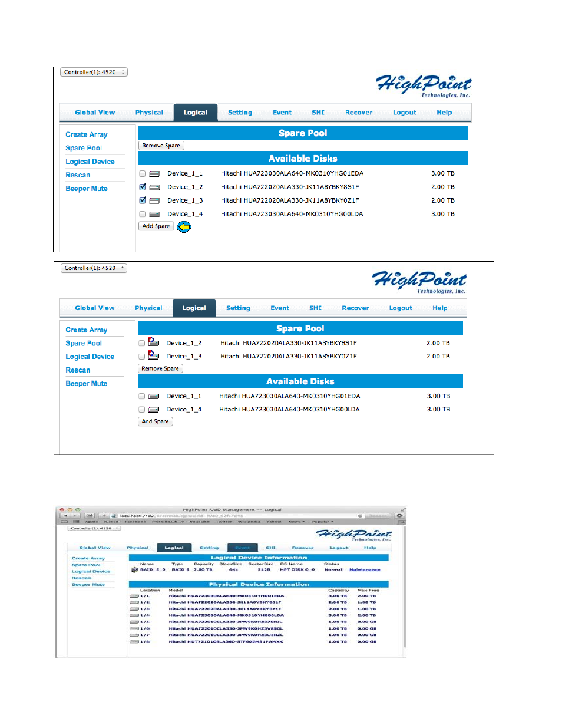This screenshot has width=562, height=728.
Task: Click Device_1_2 disk icon in top screenshot
Action: [155, 187]
